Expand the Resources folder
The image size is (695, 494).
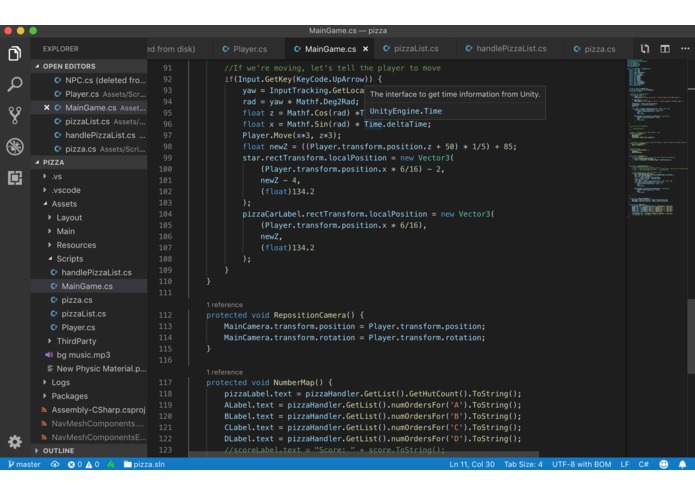89,245
